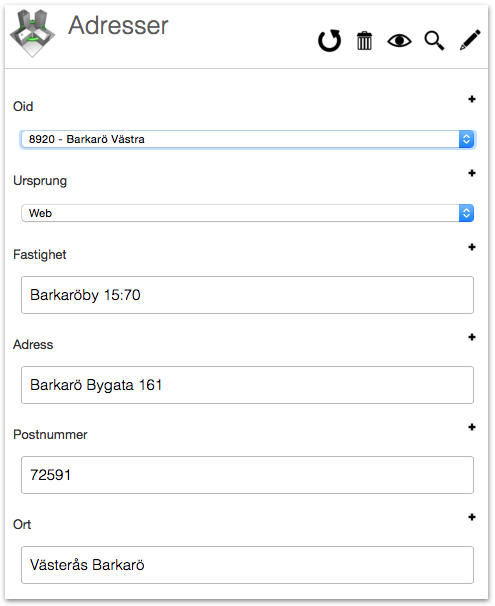Click the plus icon beside Ursprung
Screen dimensions: 495x606
click(x=472, y=173)
